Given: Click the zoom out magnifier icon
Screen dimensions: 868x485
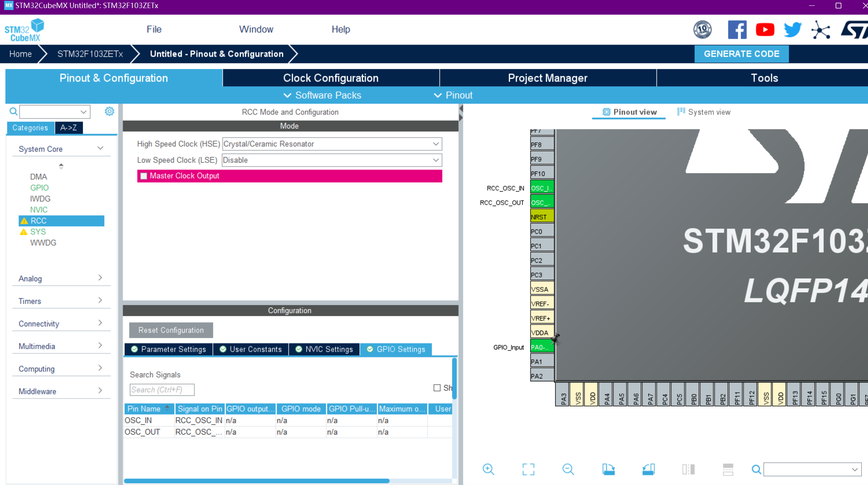Looking at the screenshot, I should click(x=568, y=469).
